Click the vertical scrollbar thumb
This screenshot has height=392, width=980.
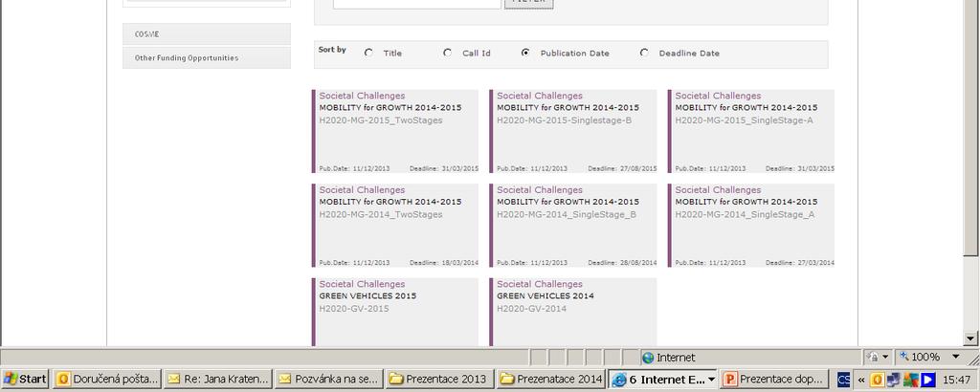tap(970, 127)
